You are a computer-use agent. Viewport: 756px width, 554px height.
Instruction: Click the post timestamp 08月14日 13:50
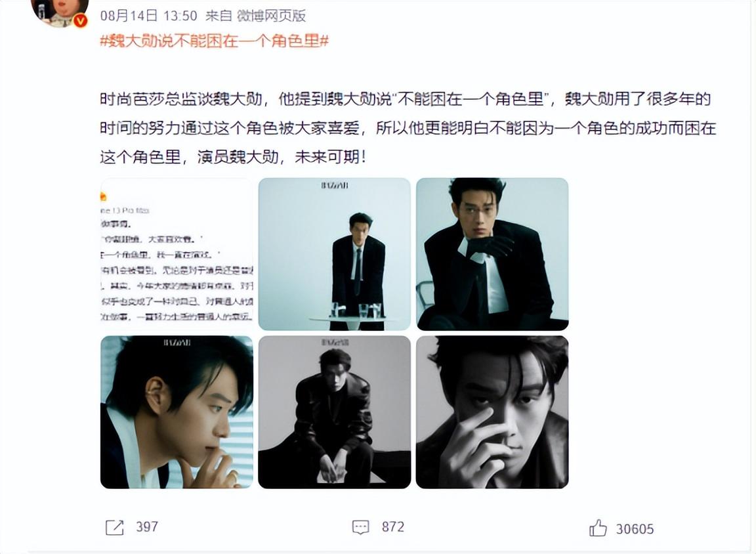click(148, 16)
